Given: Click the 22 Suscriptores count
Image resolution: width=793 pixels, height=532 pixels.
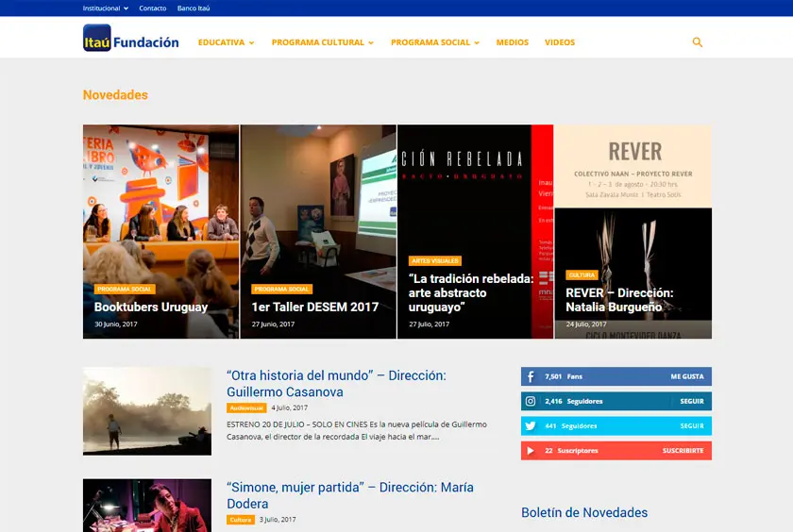Looking at the screenshot, I should pos(571,451).
